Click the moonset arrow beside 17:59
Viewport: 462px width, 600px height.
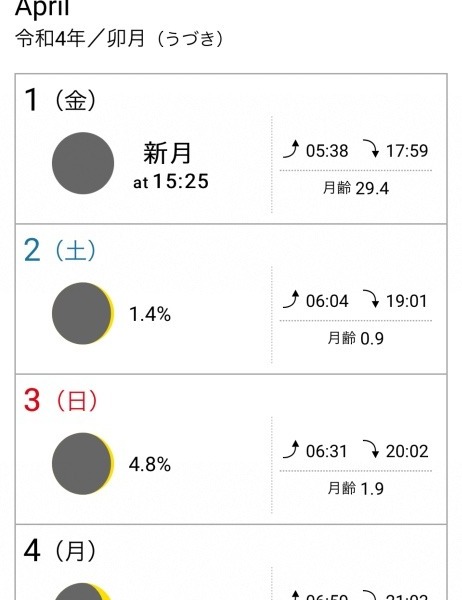(x=371, y=149)
